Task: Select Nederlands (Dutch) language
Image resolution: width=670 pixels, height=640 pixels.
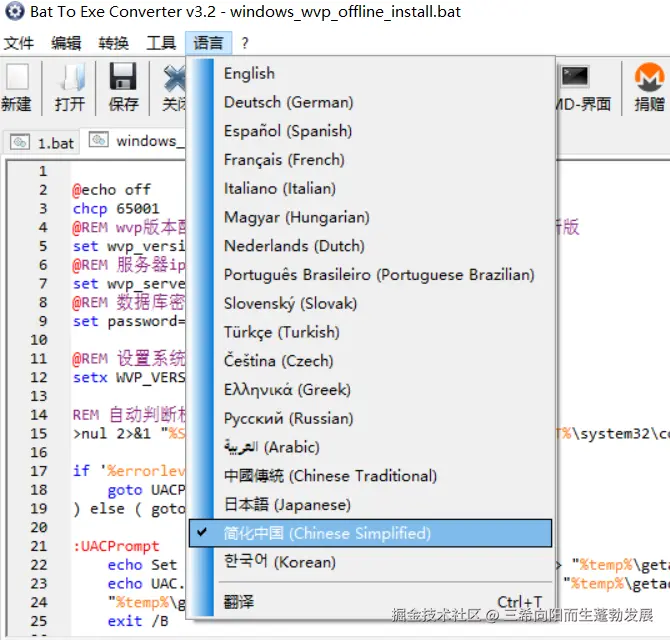Action: point(370,246)
